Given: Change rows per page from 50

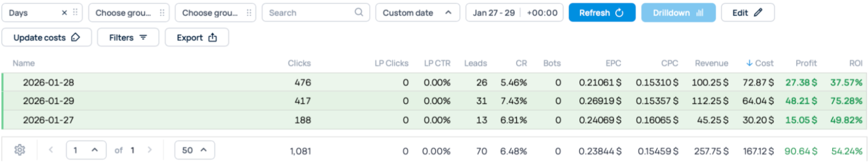Looking at the screenshot, I should pyautogui.click(x=195, y=150).
